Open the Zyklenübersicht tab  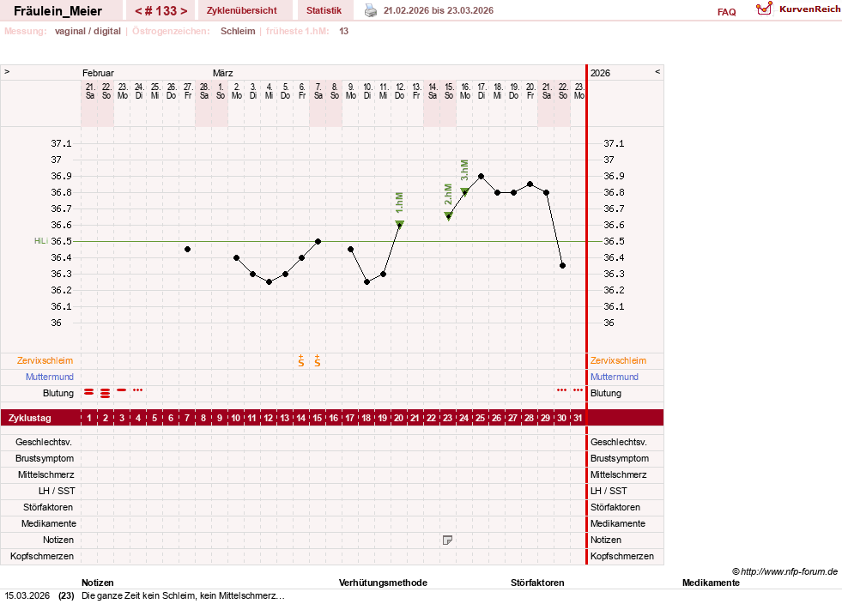pyautogui.click(x=242, y=10)
